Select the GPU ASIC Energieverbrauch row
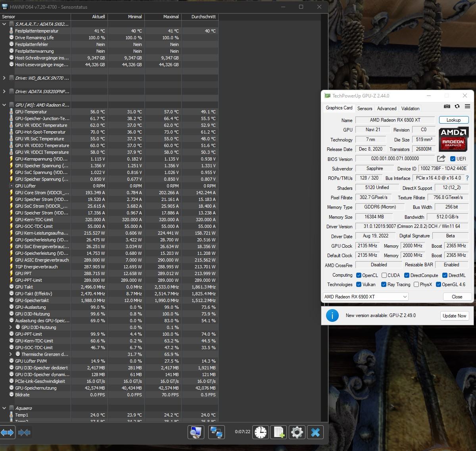This screenshot has width=476, height=451. 109,260
